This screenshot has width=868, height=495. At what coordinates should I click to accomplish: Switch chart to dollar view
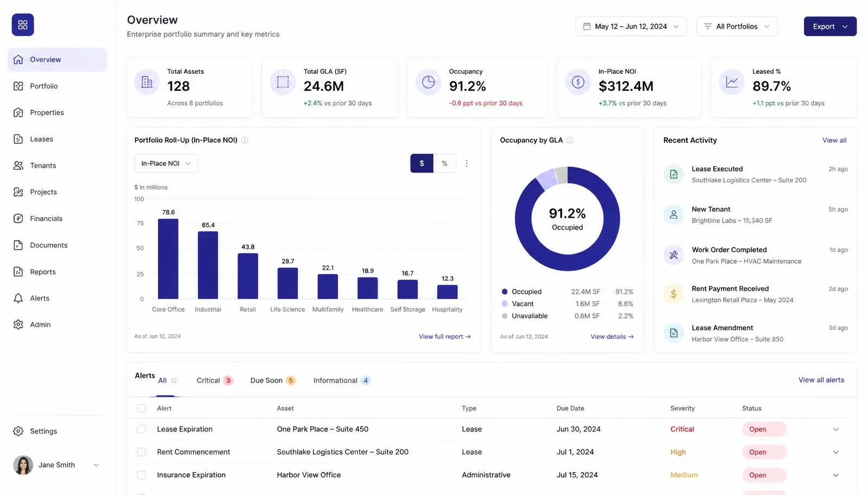(x=422, y=163)
